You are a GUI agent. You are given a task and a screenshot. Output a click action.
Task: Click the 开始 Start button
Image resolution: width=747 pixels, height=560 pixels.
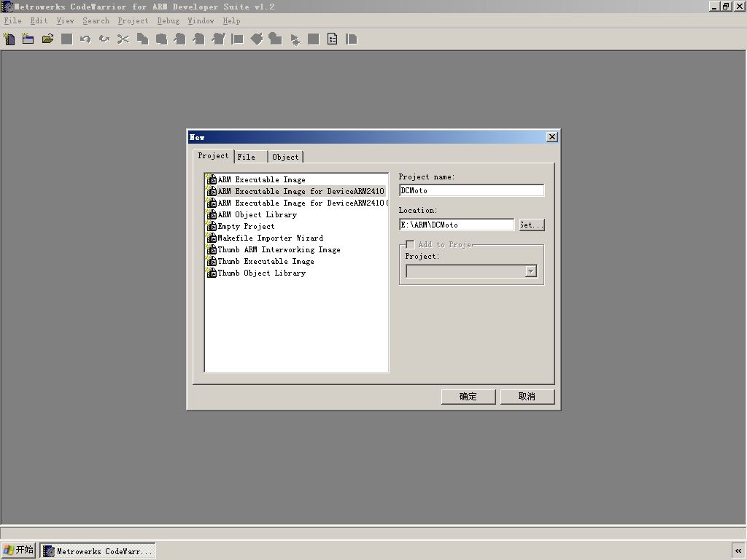click(x=18, y=551)
